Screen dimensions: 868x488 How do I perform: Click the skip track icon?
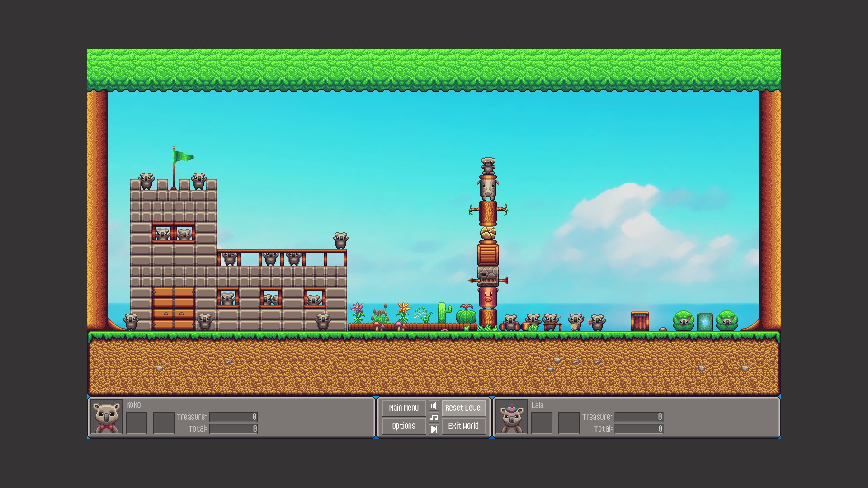click(434, 429)
